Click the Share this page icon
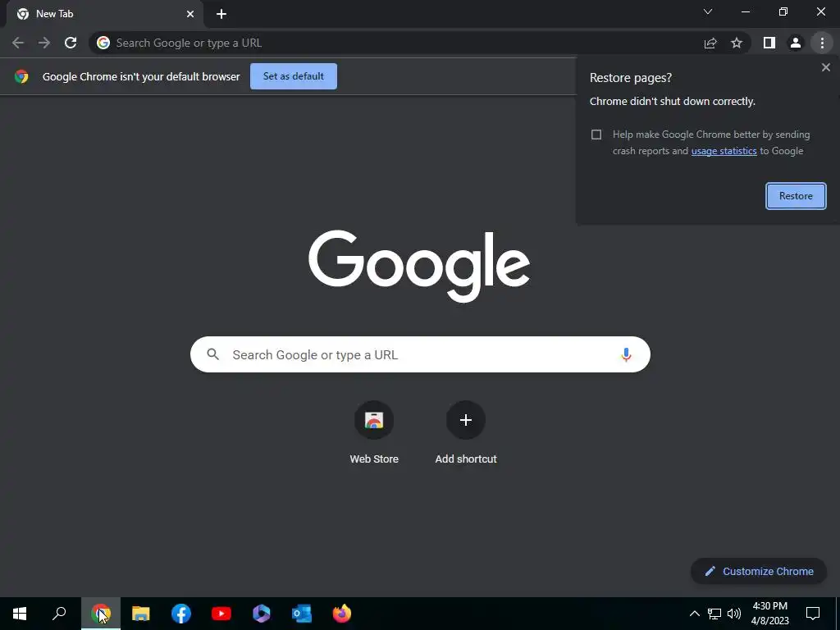 click(710, 43)
